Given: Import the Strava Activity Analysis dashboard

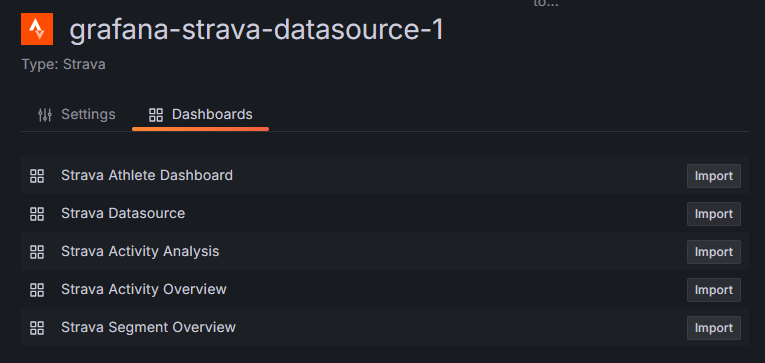Looking at the screenshot, I should [x=714, y=252].
